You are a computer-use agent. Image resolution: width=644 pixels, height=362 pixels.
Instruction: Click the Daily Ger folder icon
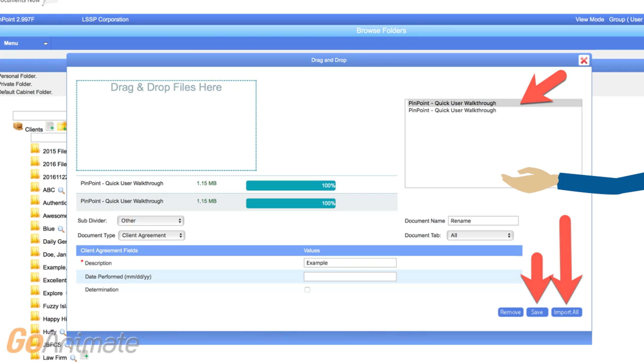(35, 239)
